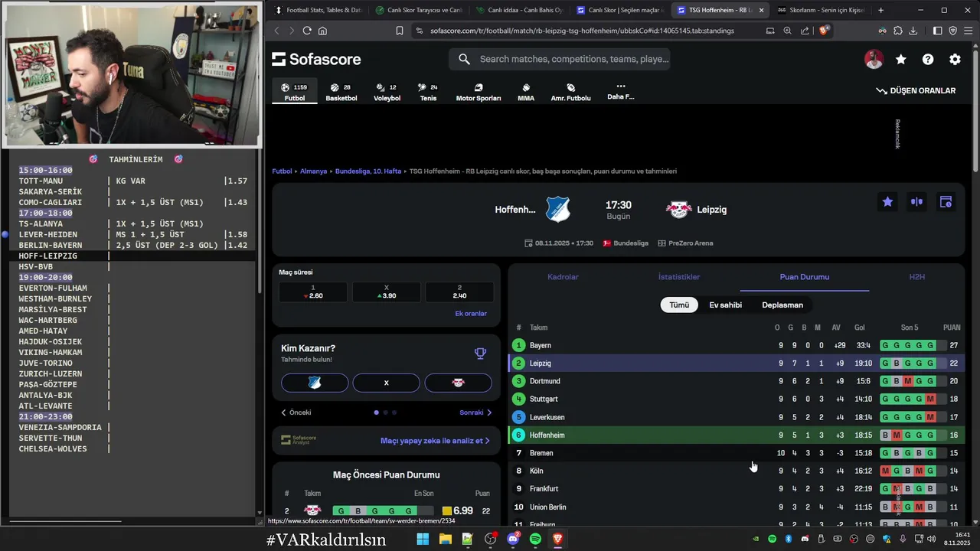
Task: Switch to the Puan Durumu tab
Action: pyautogui.click(x=804, y=276)
